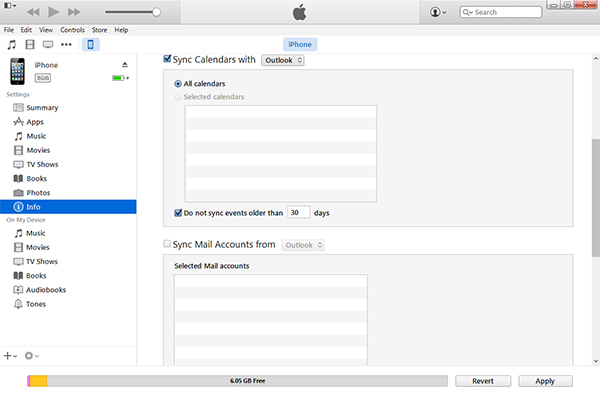The image size is (600, 396).
Task: Click scrollbar down arrow
Action: point(595,361)
